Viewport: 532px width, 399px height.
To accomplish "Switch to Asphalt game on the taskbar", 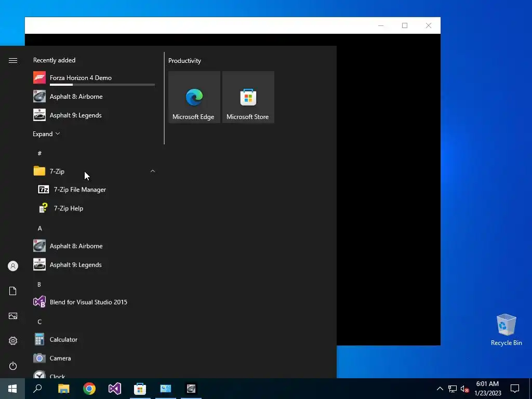I will coord(191,389).
